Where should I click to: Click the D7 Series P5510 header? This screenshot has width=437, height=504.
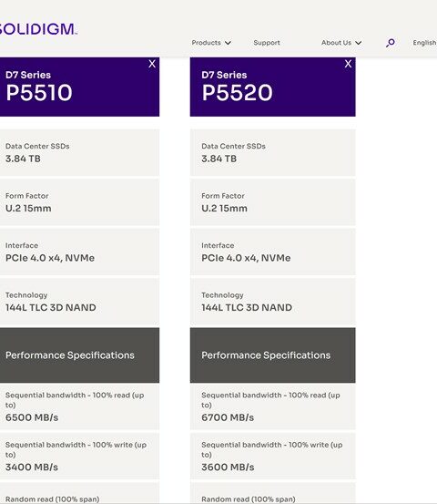tap(79, 87)
